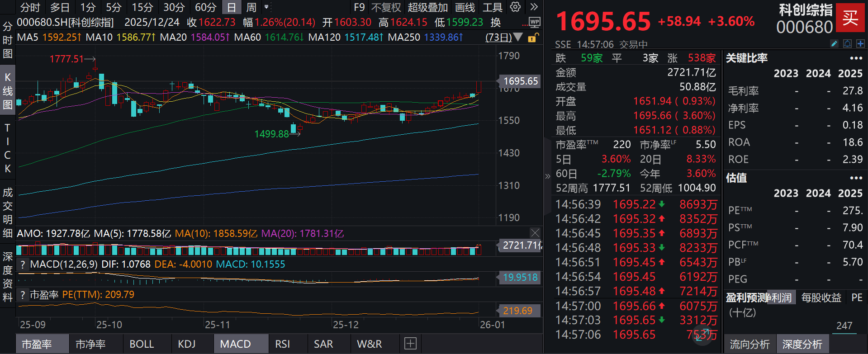This screenshot has width=868, height=354.
Task: Toggle the RSI indicator
Action: pyautogui.click(x=282, y=344)
